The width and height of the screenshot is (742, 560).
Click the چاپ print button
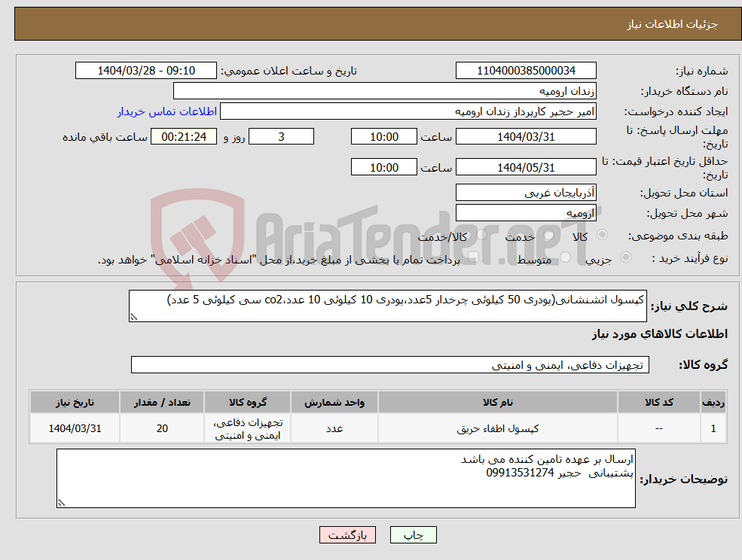point(413,535)
